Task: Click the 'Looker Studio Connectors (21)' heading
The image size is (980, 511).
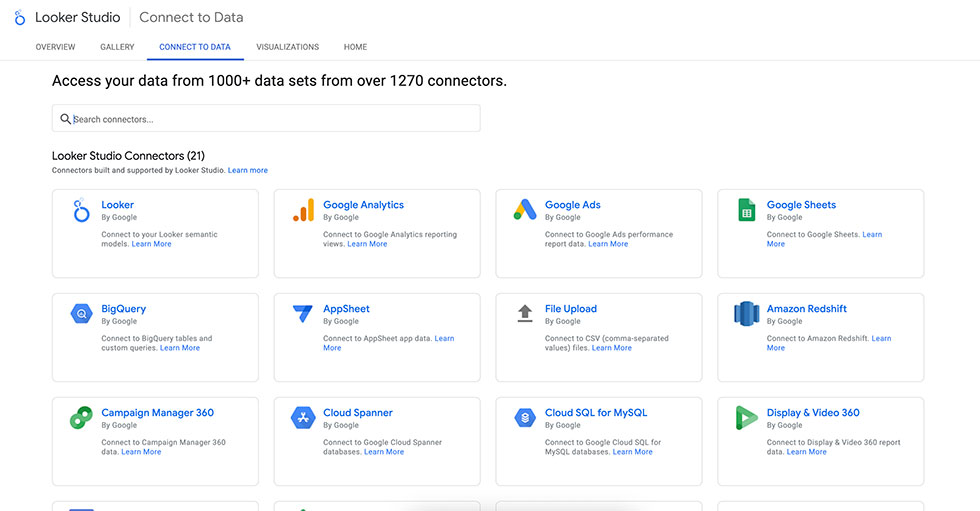Action: pyautogui.click(x=128, y=156)
